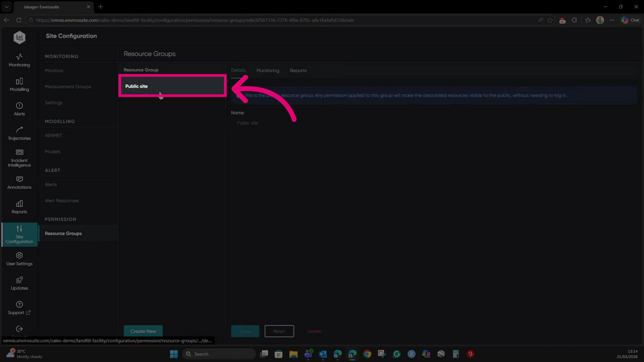Close the Ideagen Envirosuite tab

(x=89, y=7)
